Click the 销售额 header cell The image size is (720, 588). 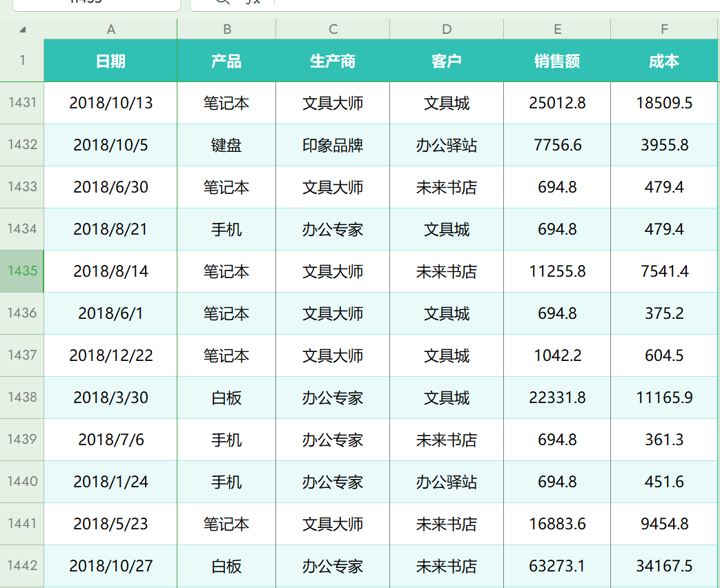[x=558, y=61]
